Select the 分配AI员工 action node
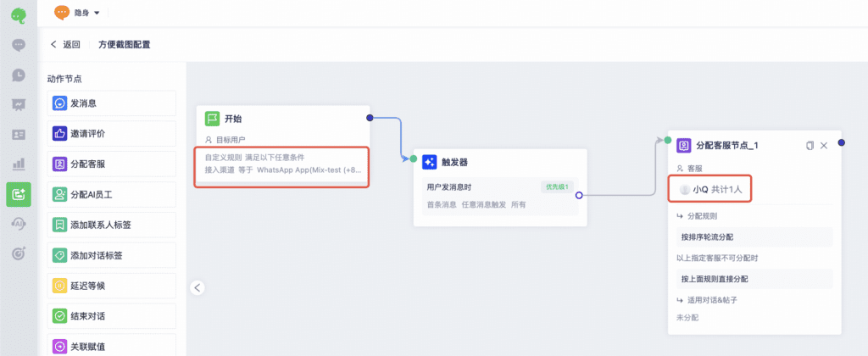The height and width of the screenshot is (356, 868). [112, 195]
